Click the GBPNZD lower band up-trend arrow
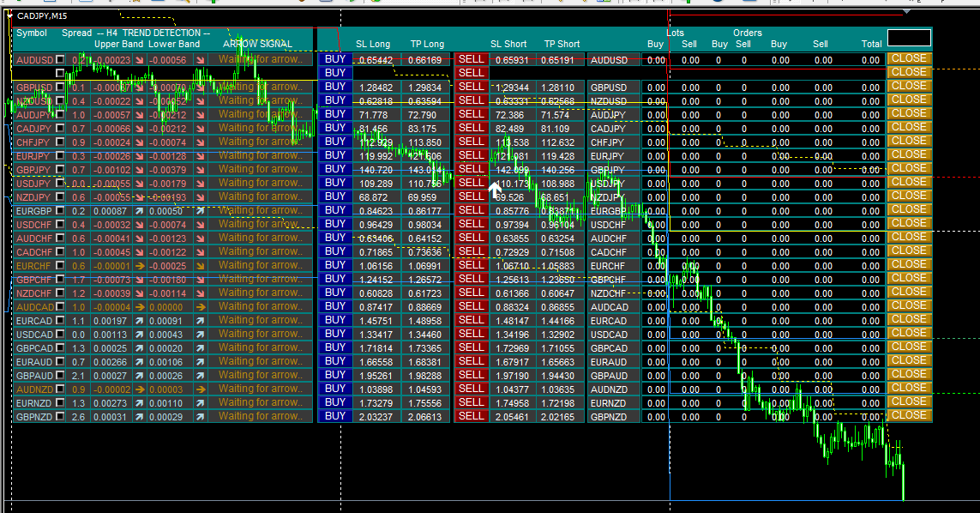Image resolution: width=980 pixels, height=513 pixels. point(200,417)
